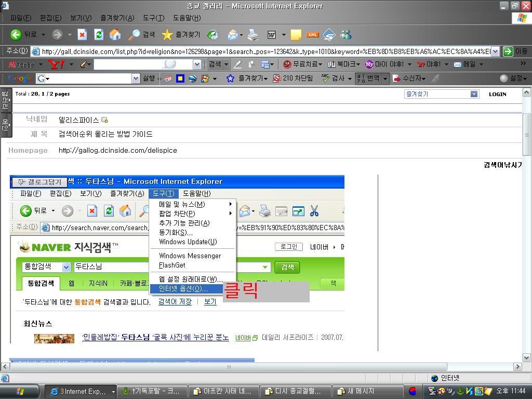Click the Google logo on the Google toolbar
Image resolution: width=532 pixels, height=399 pixels.
[20, 78]
